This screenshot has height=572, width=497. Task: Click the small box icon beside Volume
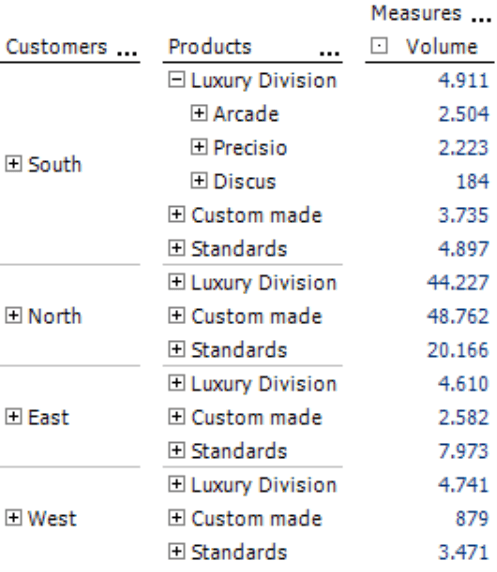pyautogui.click(x=379, y=46)
